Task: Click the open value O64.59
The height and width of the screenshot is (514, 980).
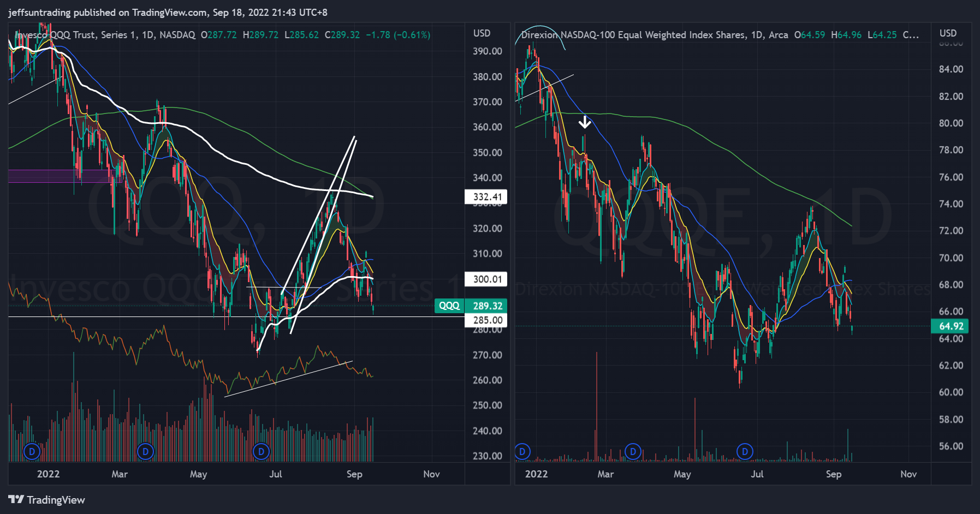Action: click(x=810, y=35)
